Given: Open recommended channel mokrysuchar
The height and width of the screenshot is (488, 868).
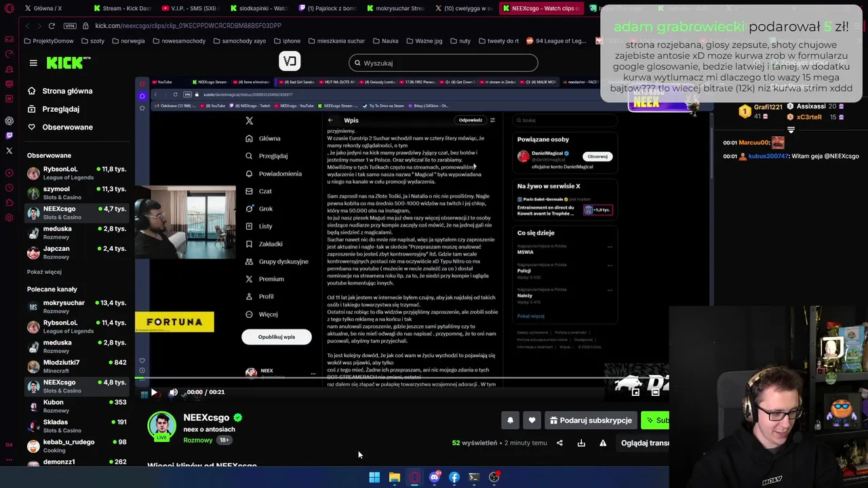Looking at the screenshot, I should click(76, 306).
